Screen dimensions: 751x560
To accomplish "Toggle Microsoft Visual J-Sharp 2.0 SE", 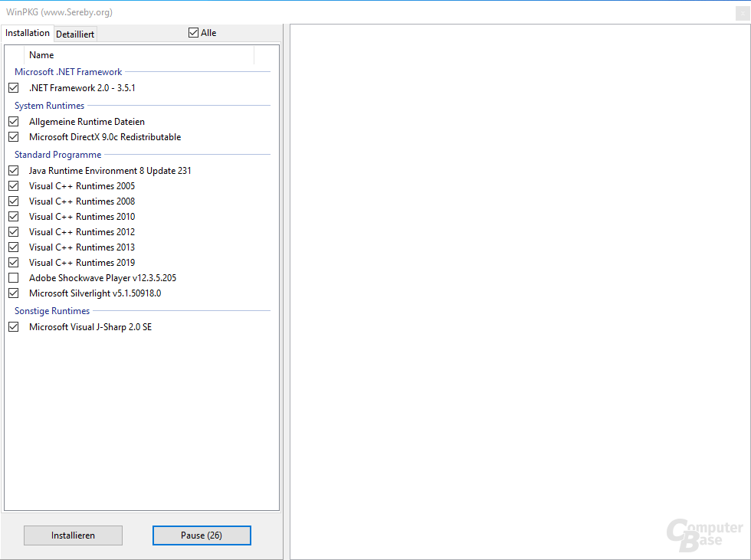I will pos(13,326).
